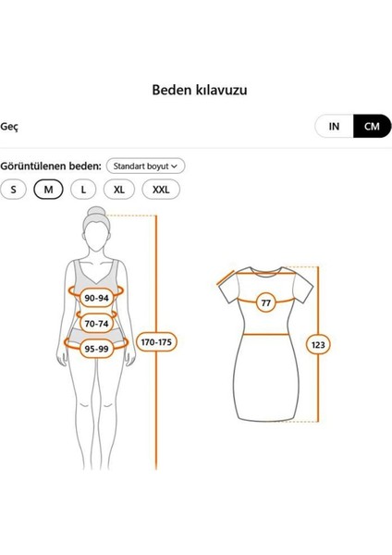Click the dress illustration
Viewport: 392px width, 555px height.
(x=265, y=344)
